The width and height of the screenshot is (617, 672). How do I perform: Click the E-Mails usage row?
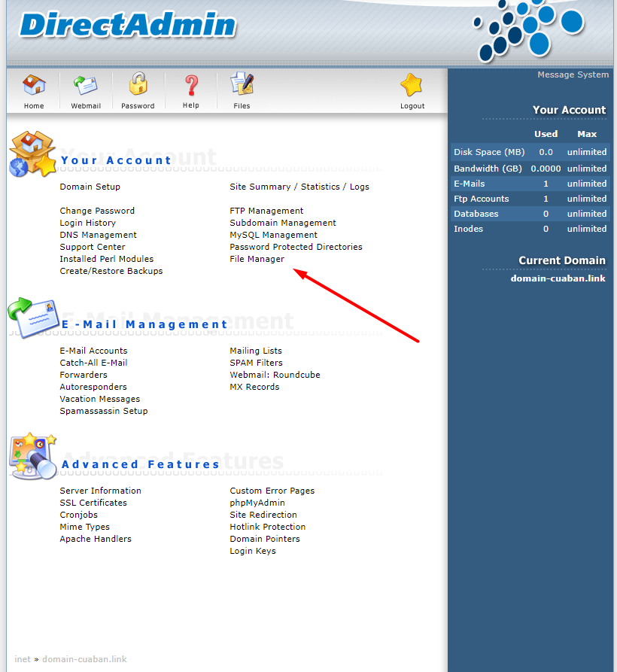point(530,184)
